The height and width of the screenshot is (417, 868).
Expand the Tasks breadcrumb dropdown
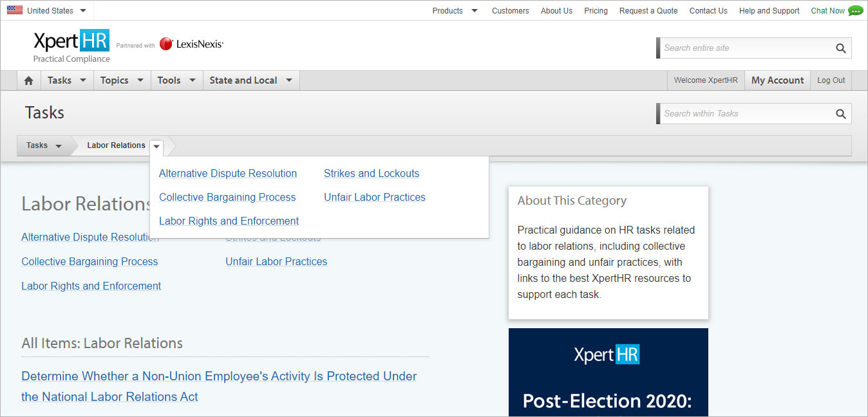point(44,145)
